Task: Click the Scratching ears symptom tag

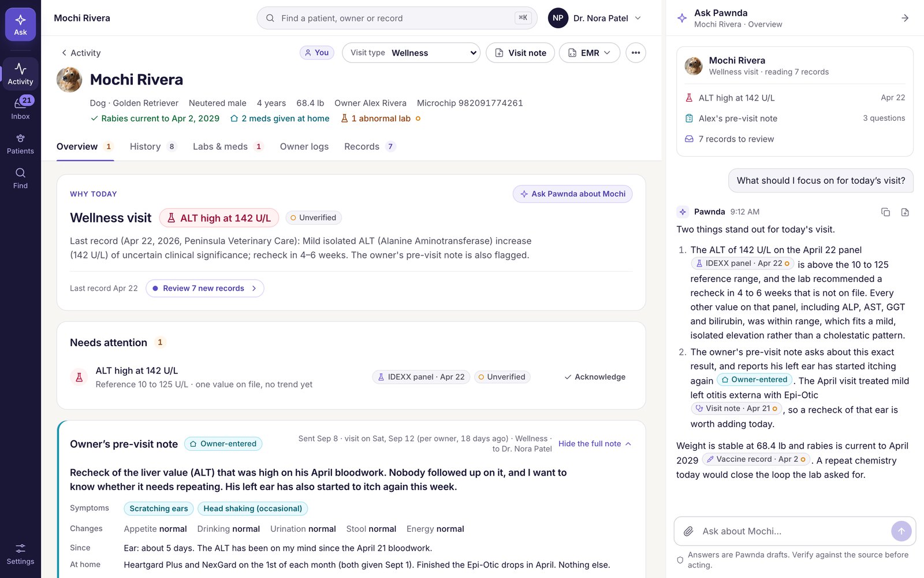Action: pyautogui.click(x=159, y=509)
